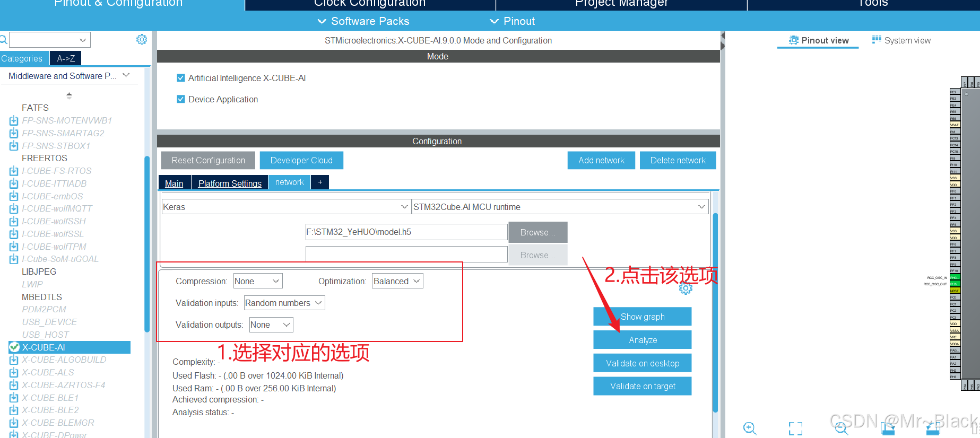The image size is (980, 438).
Task: Open the Keras model type dropdown
Action: pyautogui.click(x=286, y=207)
